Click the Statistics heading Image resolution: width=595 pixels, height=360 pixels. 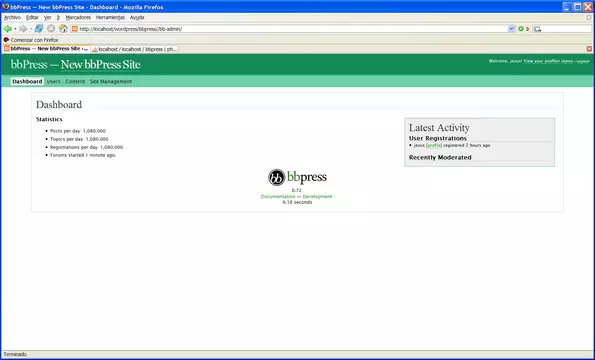tap(49, 119)
